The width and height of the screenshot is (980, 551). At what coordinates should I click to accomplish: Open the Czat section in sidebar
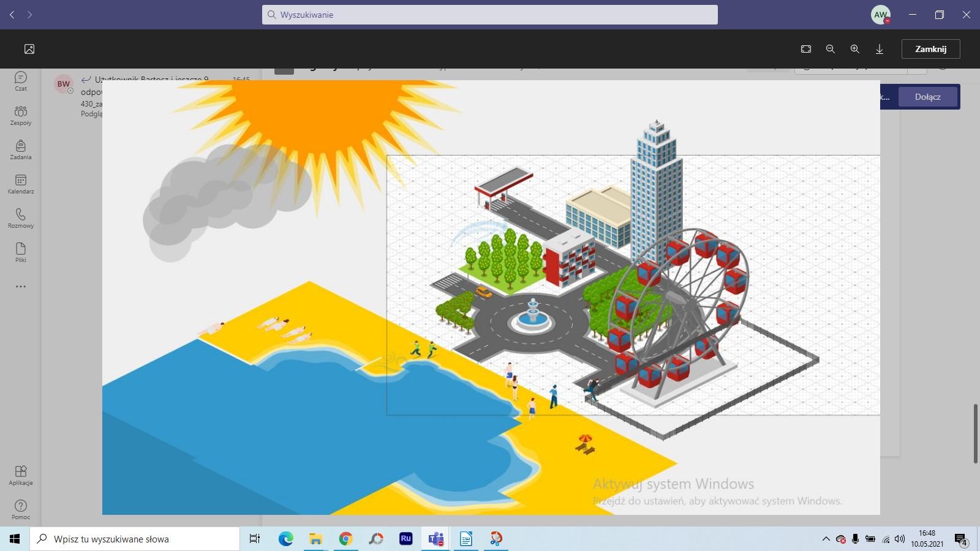pyautogui.click(x=21, y=81)
